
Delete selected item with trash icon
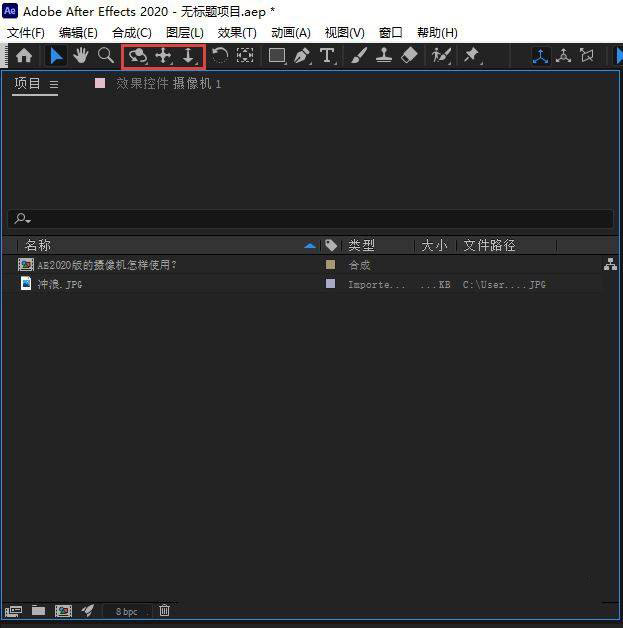click(x=164, y=610)
